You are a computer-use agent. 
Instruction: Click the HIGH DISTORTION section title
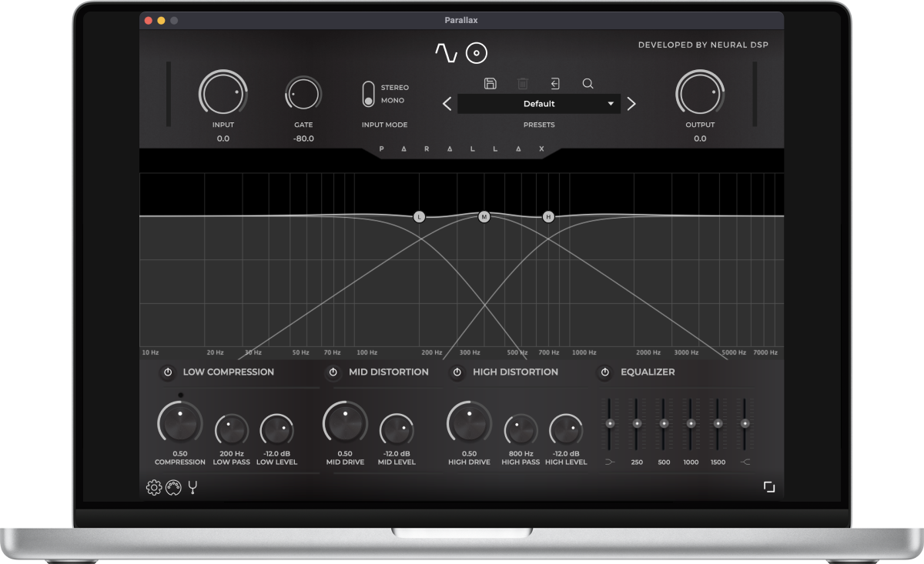point(516,372)
